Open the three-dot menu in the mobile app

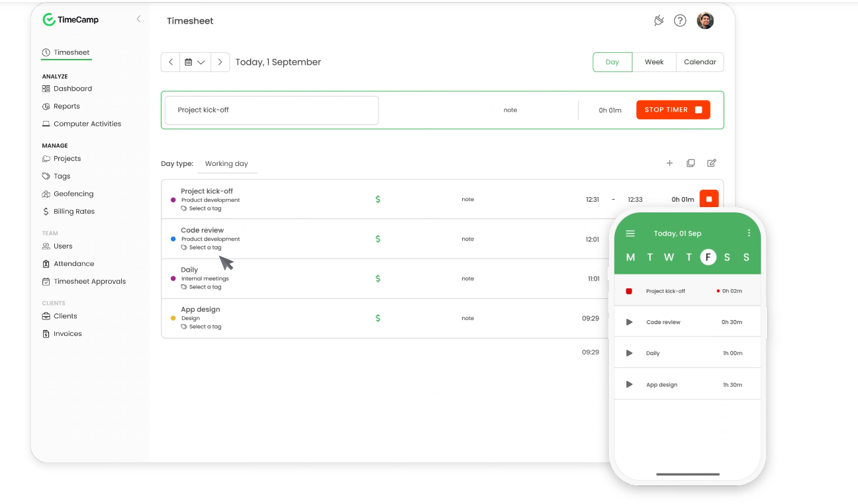(x=749, y=233)
